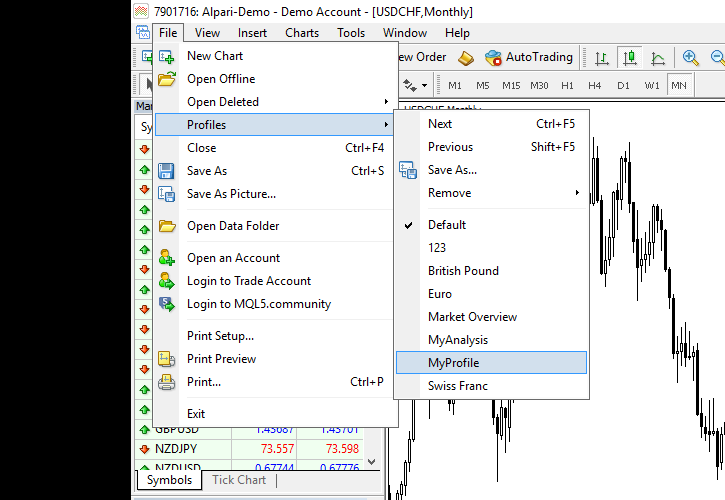This screenshot has width=725, height=500.
Task: Click the New Chart icon in File menu
Action: click(x=166, y=56)
